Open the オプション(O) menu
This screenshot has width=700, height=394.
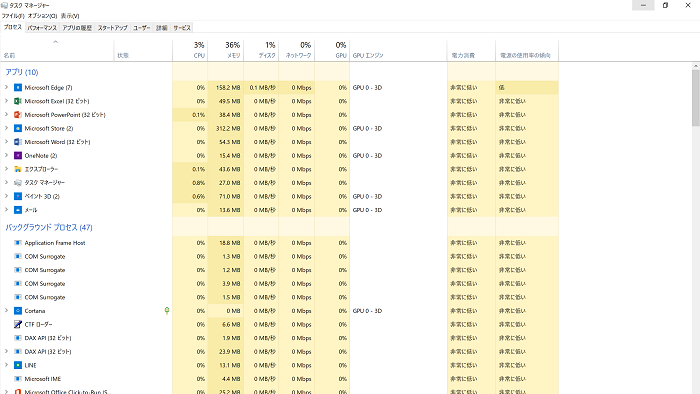pos(42,16)
